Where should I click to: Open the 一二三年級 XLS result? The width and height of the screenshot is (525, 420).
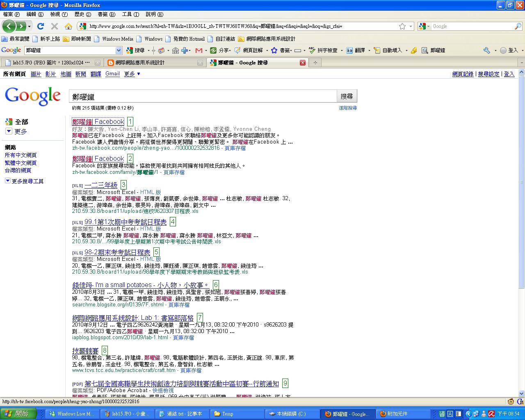(x=101, y=185)
